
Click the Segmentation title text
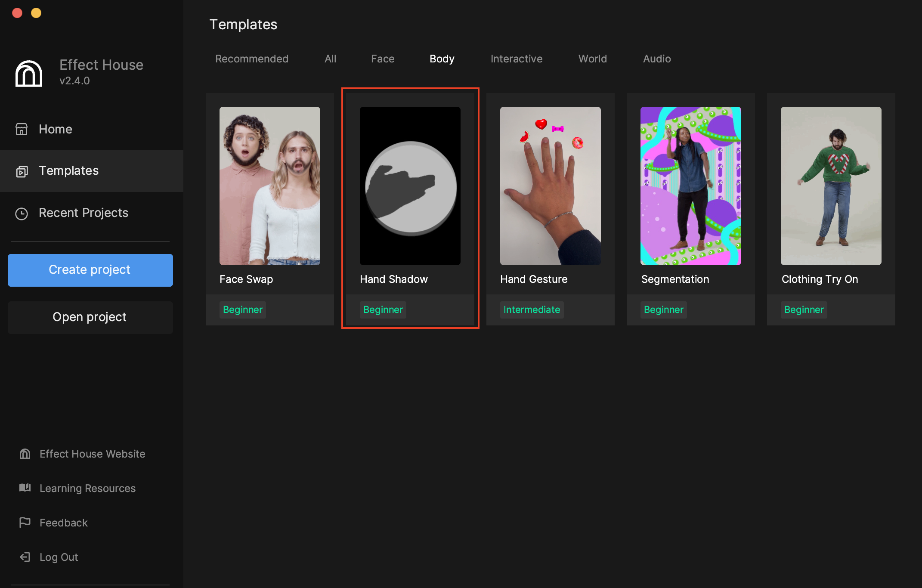click(675, 279)
